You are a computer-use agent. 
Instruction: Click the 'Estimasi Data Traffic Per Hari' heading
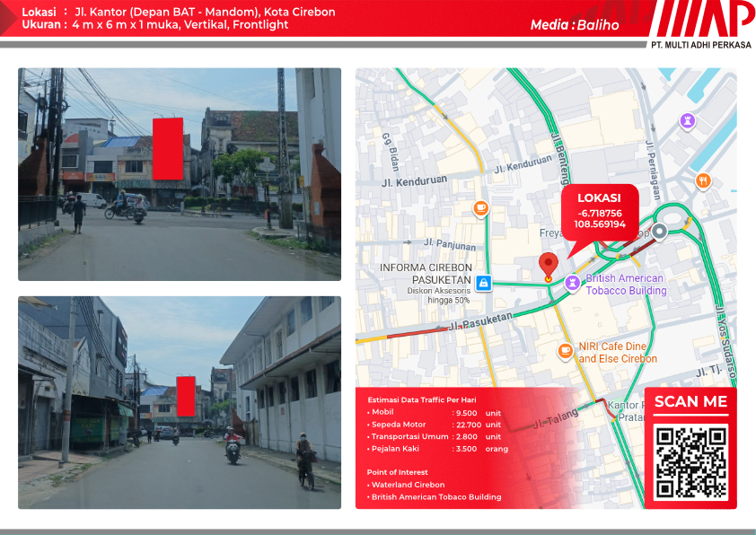421,400
